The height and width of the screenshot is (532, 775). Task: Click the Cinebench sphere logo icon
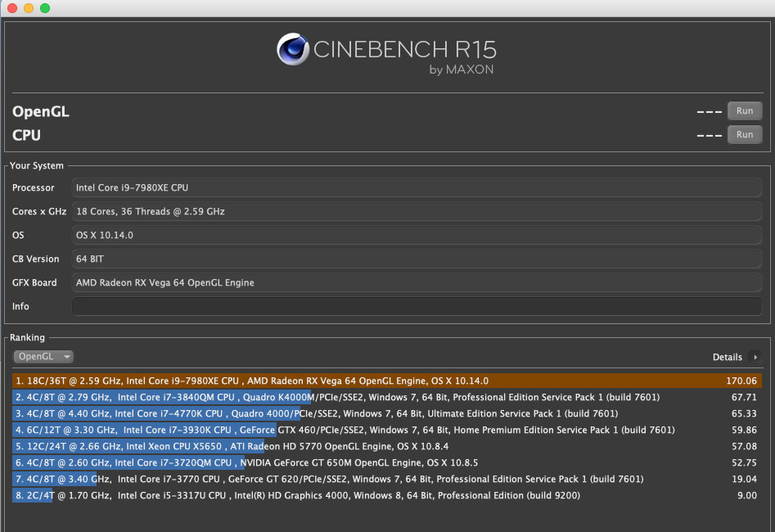[x=293, y=49]
